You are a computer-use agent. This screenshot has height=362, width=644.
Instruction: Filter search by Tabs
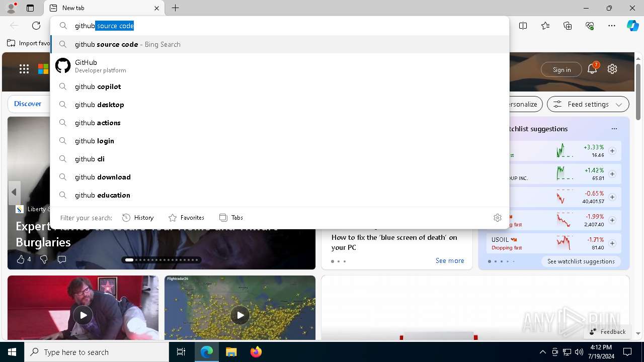click(231, 218)
